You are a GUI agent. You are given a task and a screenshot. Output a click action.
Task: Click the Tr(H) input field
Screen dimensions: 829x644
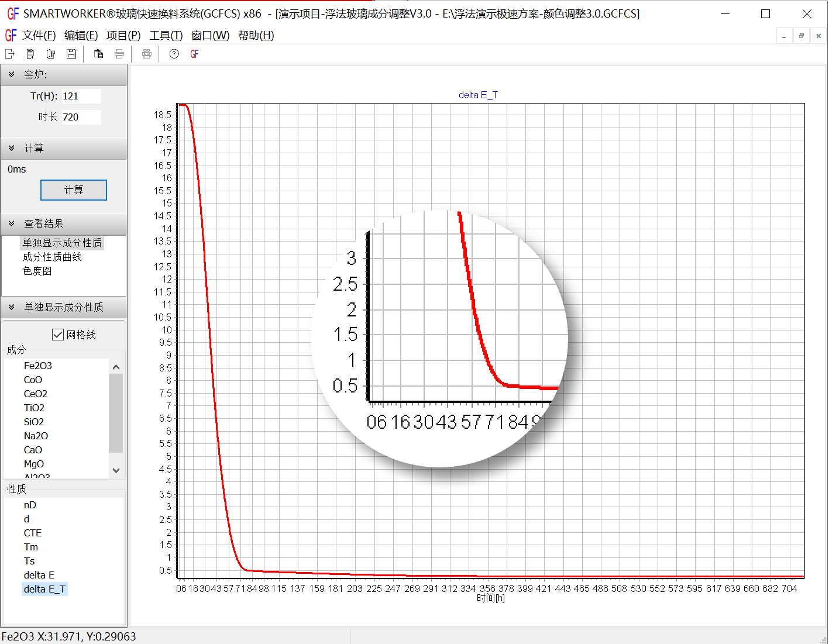[81, 96]
